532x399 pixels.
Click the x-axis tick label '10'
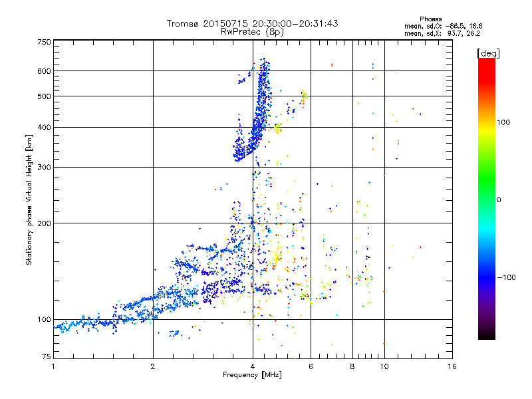[384, 366]
